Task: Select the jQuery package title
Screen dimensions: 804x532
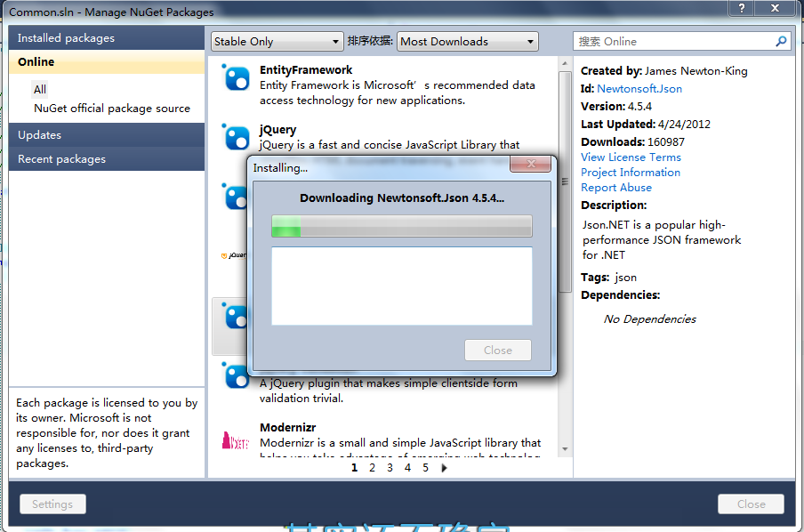Action: [277, 130]
